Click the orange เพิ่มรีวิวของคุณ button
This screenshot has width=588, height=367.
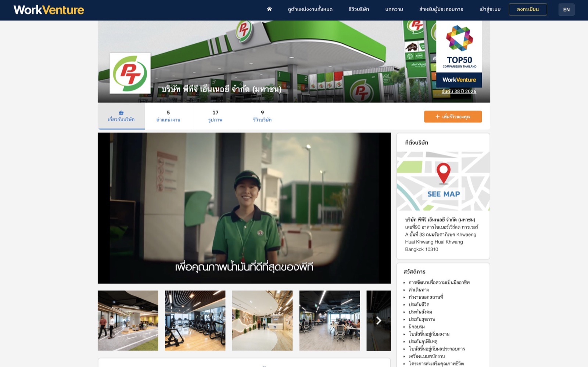coord(453,116)
